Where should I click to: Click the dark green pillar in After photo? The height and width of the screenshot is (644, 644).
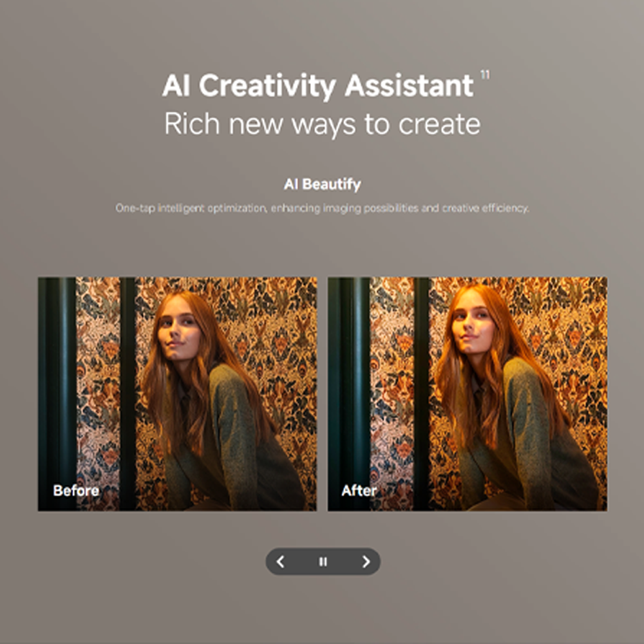pyautogui.click(x=351, y=386)
